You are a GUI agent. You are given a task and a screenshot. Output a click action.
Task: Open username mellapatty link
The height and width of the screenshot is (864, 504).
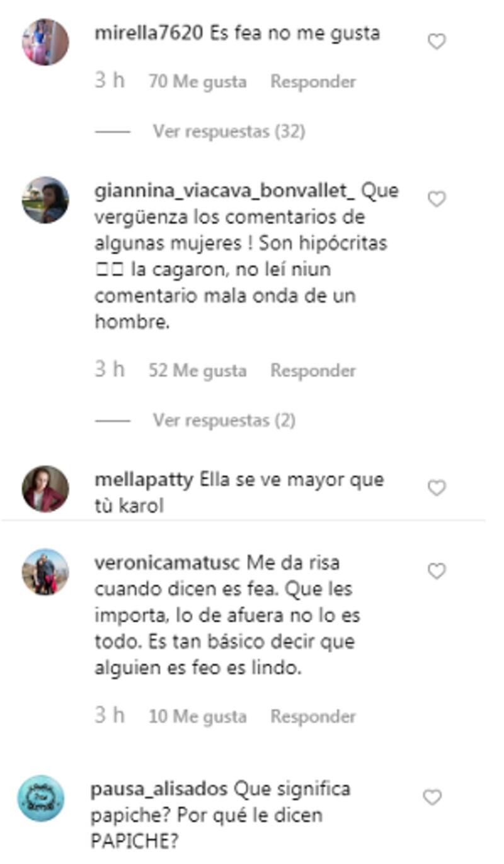click(x=144, y=480)
